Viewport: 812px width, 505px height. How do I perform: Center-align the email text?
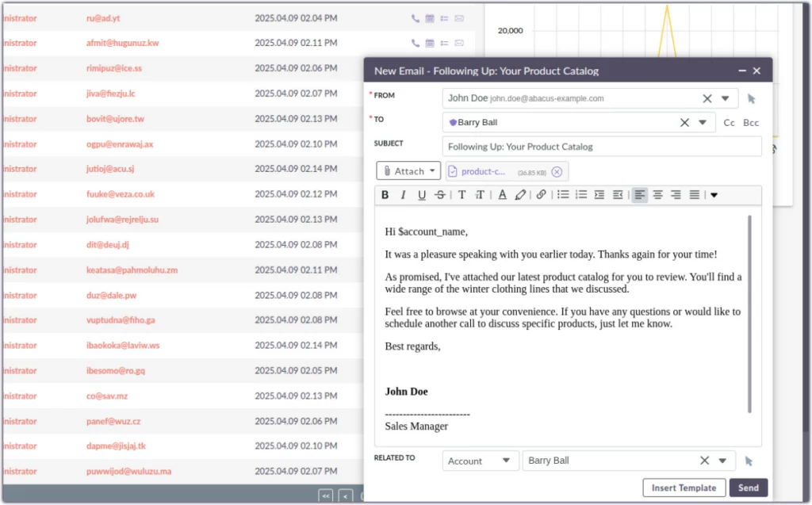(657, 195)
